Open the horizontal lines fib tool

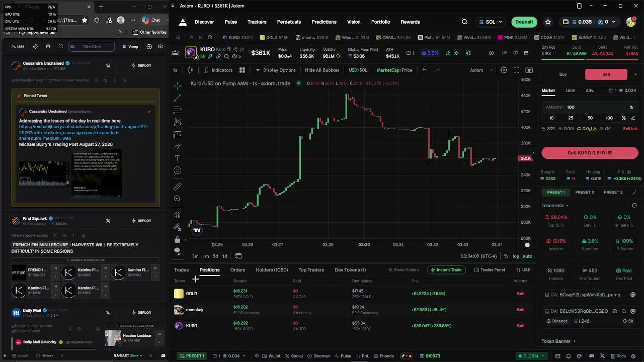(x=177, y=110)
